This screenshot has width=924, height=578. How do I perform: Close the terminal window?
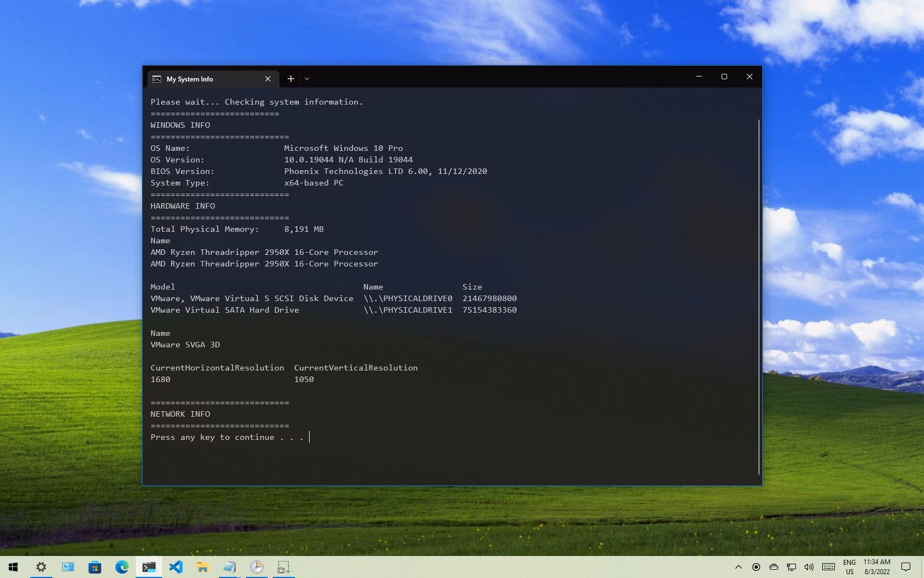(750, 77)
